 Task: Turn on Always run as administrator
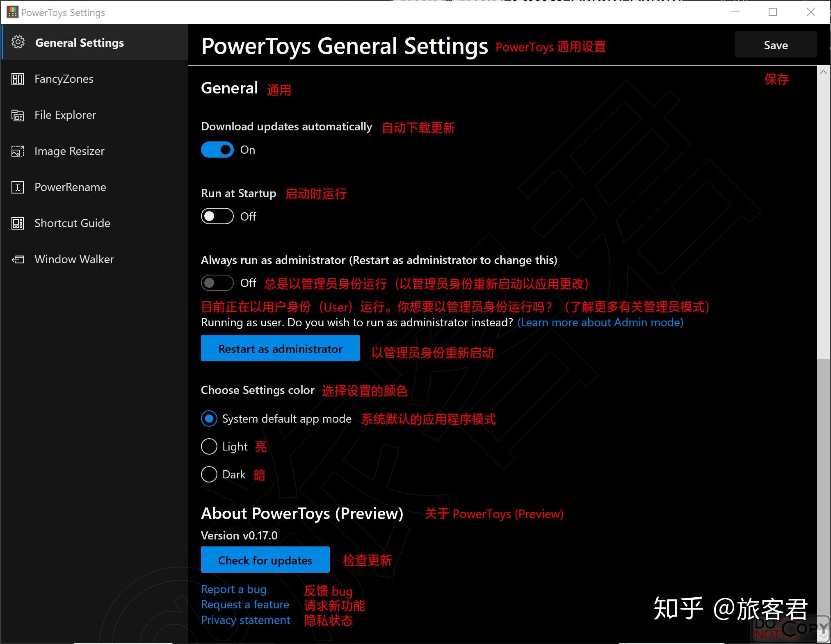point(217,282)
